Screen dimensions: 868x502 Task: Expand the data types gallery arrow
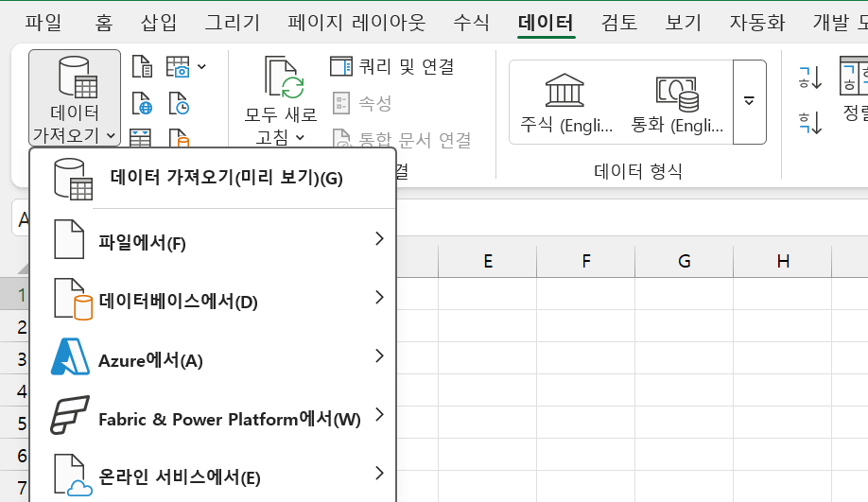[x=750, y=102]
